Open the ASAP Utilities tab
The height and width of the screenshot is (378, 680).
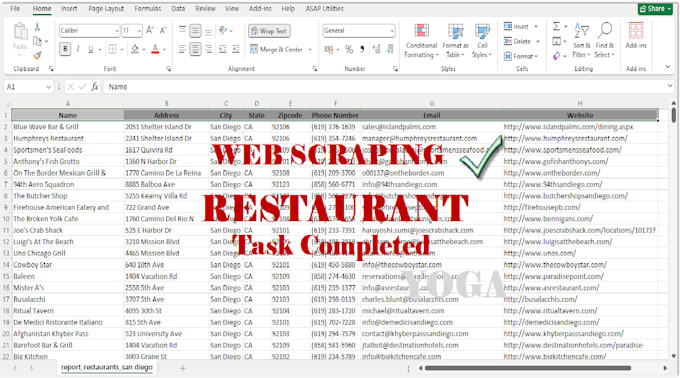click(324, 8)
